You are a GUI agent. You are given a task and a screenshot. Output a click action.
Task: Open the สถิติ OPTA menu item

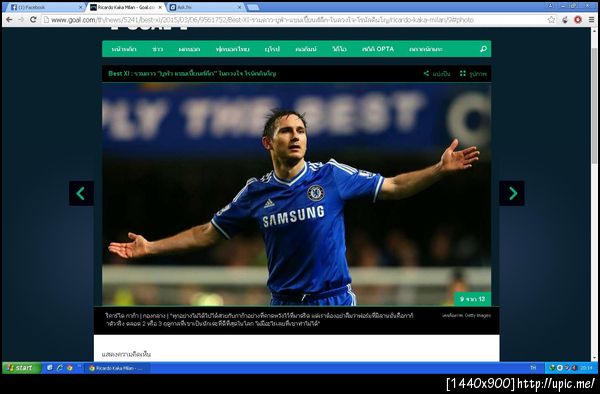[x=378, y=49]
